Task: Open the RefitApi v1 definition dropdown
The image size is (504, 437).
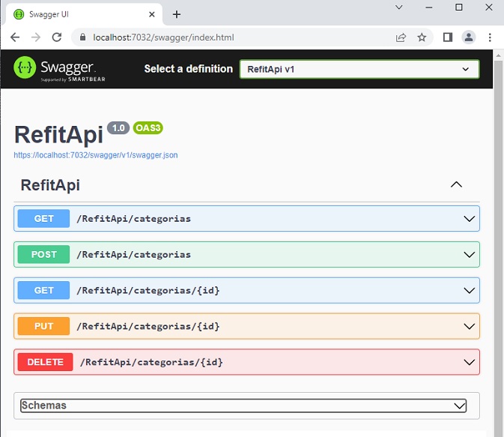Action: tap(359, 69)
